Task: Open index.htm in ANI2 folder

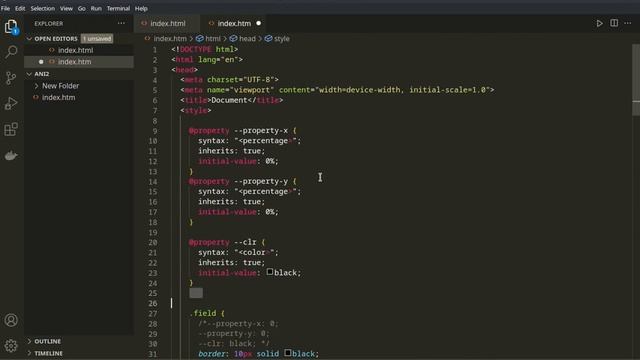Action: 79,98
